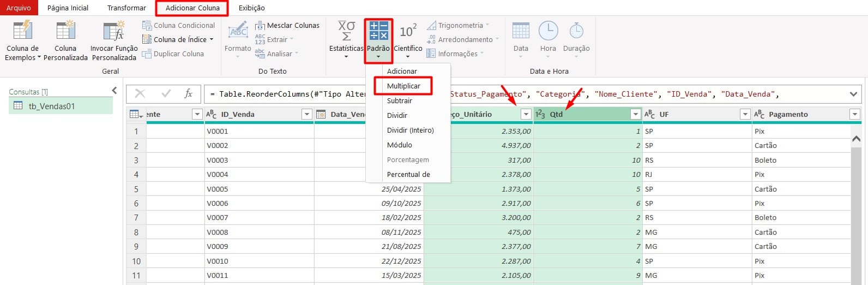Click the Hora clock icon
Image resolution: width=868 pixels, height=285 pixels.
(x=548, y=31)
